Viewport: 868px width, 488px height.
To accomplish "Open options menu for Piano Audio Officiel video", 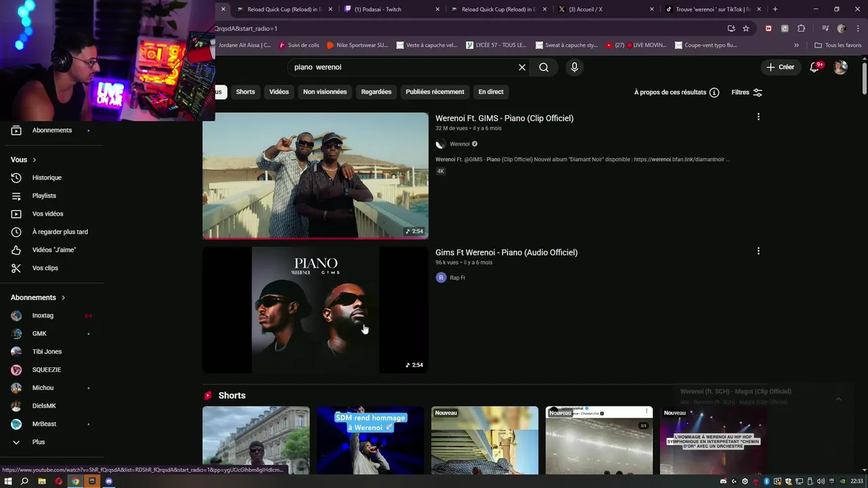I will click(x=758, y=251).
